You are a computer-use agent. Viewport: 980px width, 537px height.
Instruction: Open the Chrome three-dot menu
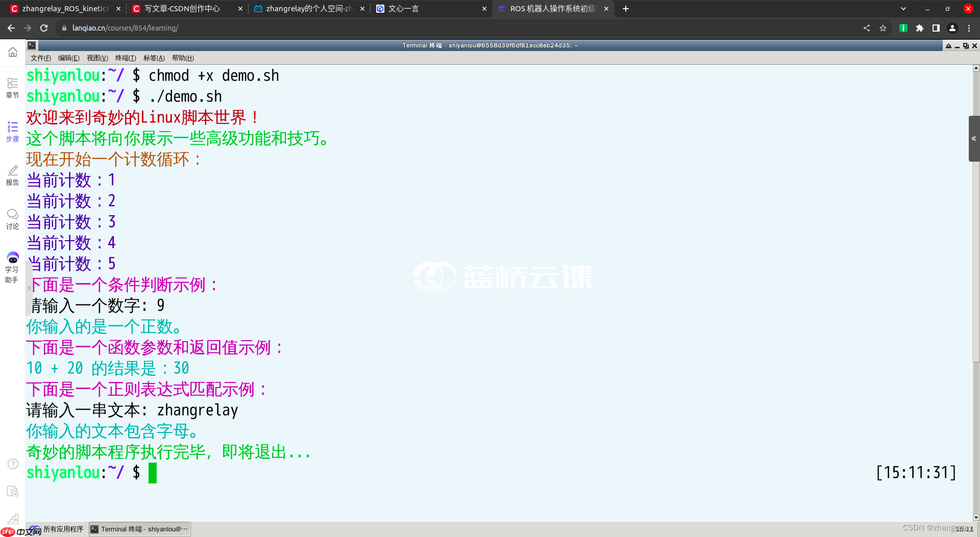[x=969, y=28]
